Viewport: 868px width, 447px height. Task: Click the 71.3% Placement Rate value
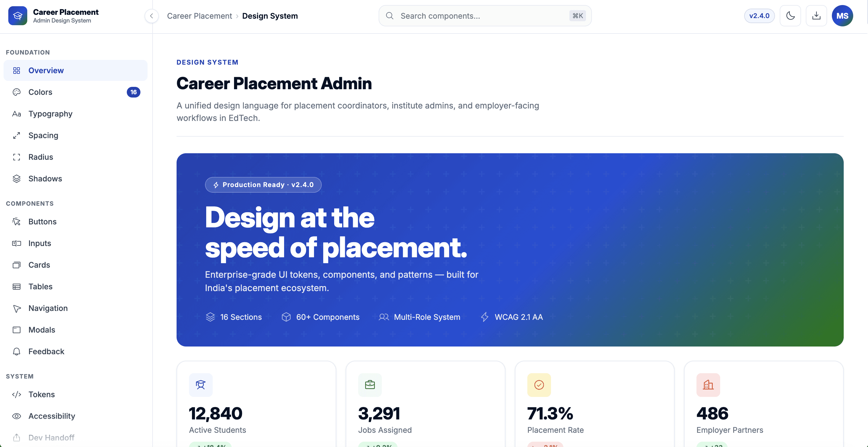pos(550,413)
